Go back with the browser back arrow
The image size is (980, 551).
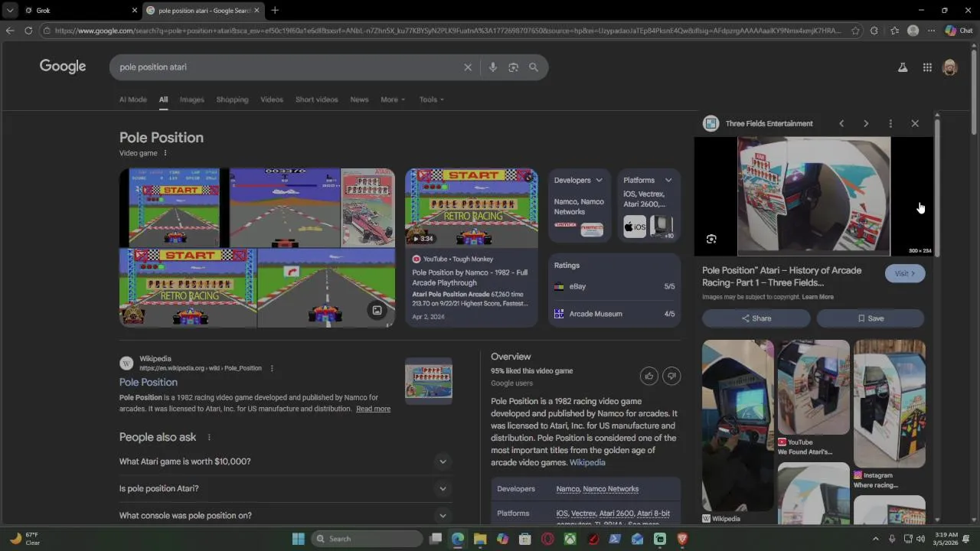click(x=10, y=31)
